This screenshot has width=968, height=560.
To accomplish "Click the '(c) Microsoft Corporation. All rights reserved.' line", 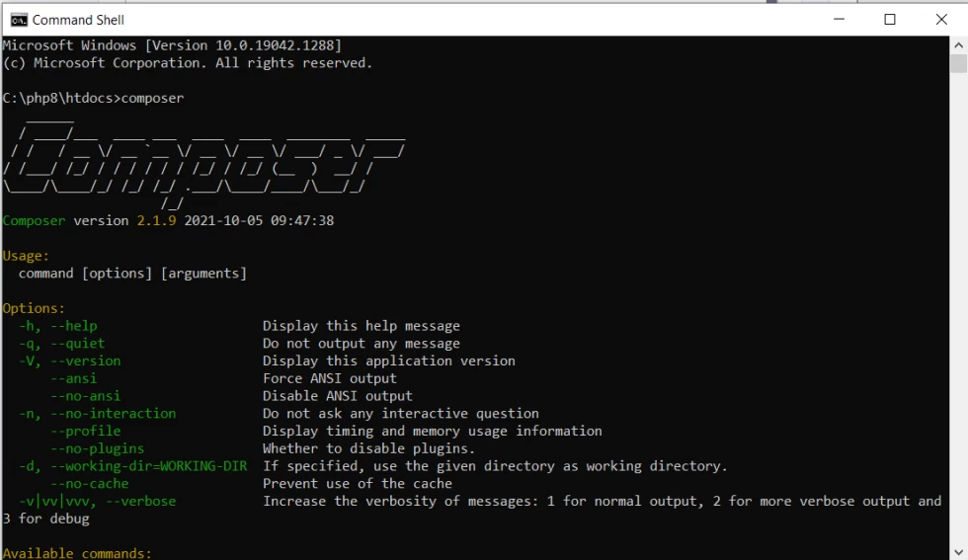I will 188,63.
